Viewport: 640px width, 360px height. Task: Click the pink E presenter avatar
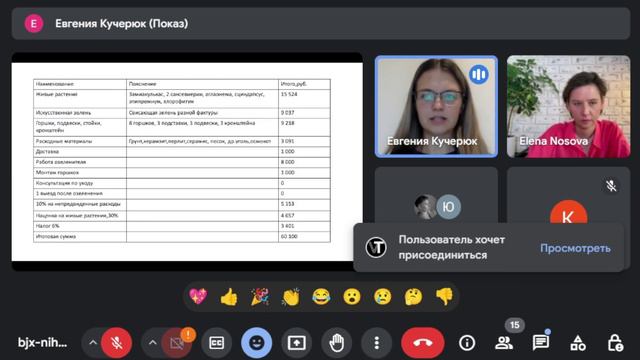pyautogui.click(x=34, y=23)
